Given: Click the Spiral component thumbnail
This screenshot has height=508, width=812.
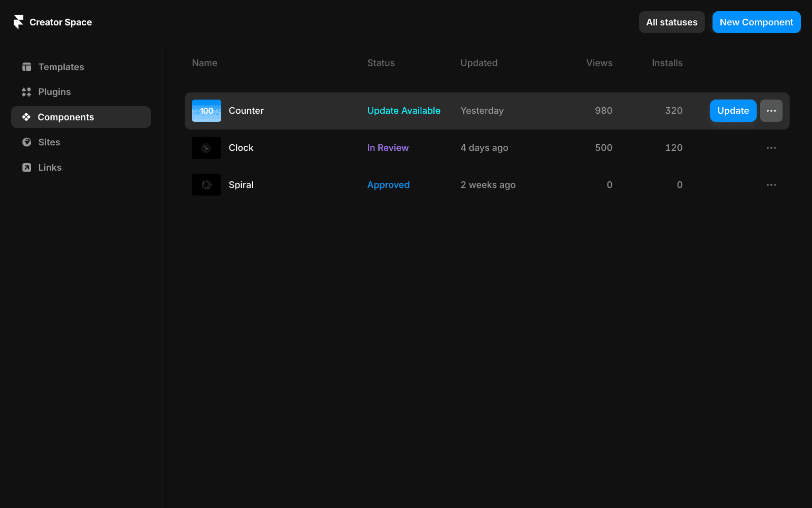Looking at the screenshot, I should pyautogui.click(x=206, y=184).
